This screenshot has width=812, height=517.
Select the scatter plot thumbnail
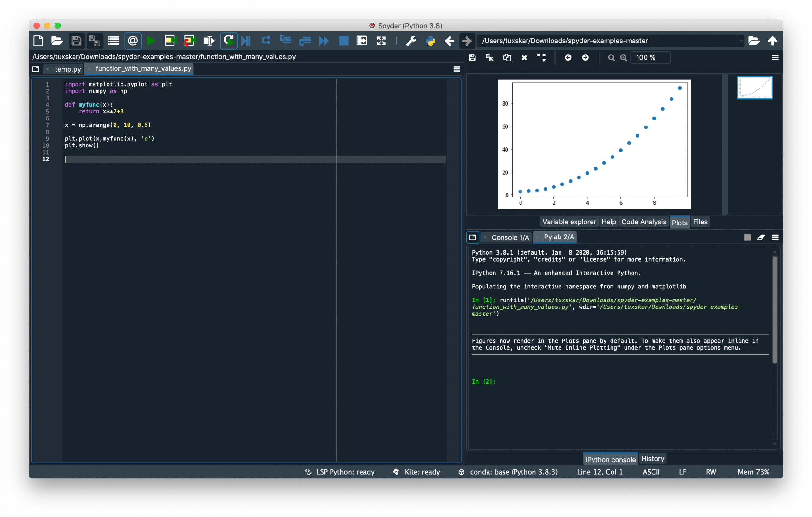pyautogui.click(x=754, y=87)
